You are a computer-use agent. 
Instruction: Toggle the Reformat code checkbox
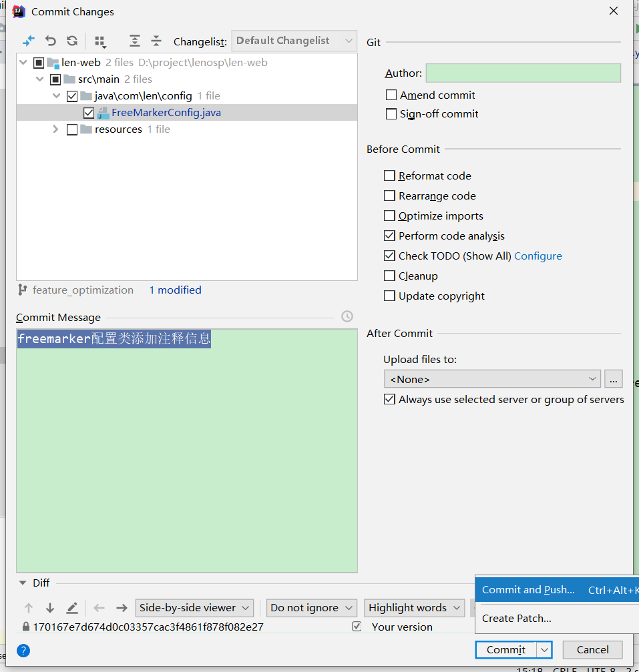point(390,176)
